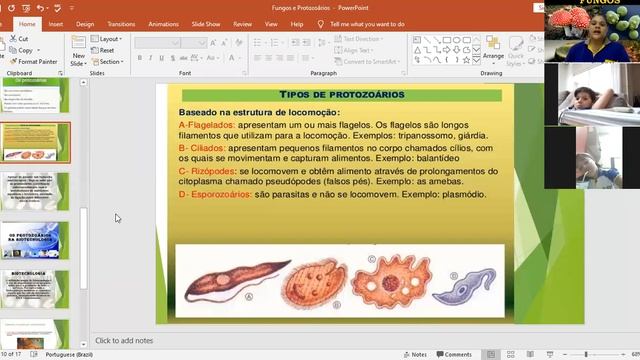Open the Align Text dropdown
The height and width of the screenshot is (360, 640).
(354, 50)
